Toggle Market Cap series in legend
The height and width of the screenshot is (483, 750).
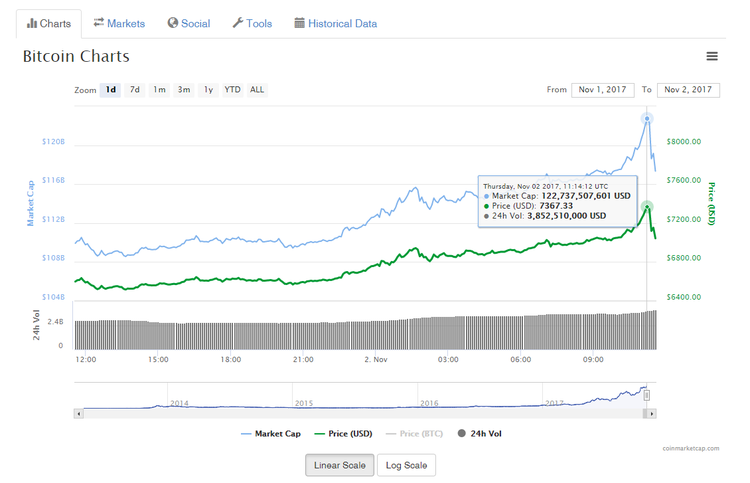pyautogui.click(x=270, y=434)
